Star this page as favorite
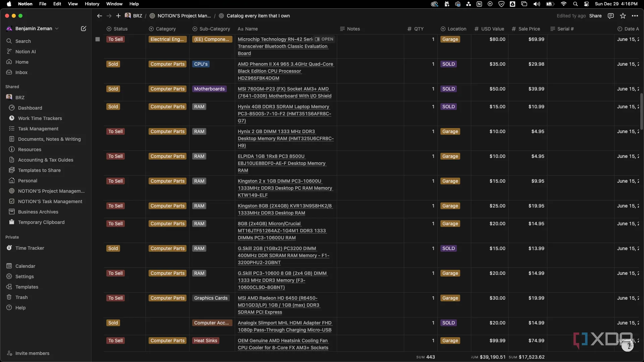The height and width of the screenshot is (362, 644). click(x=623, y=16)
